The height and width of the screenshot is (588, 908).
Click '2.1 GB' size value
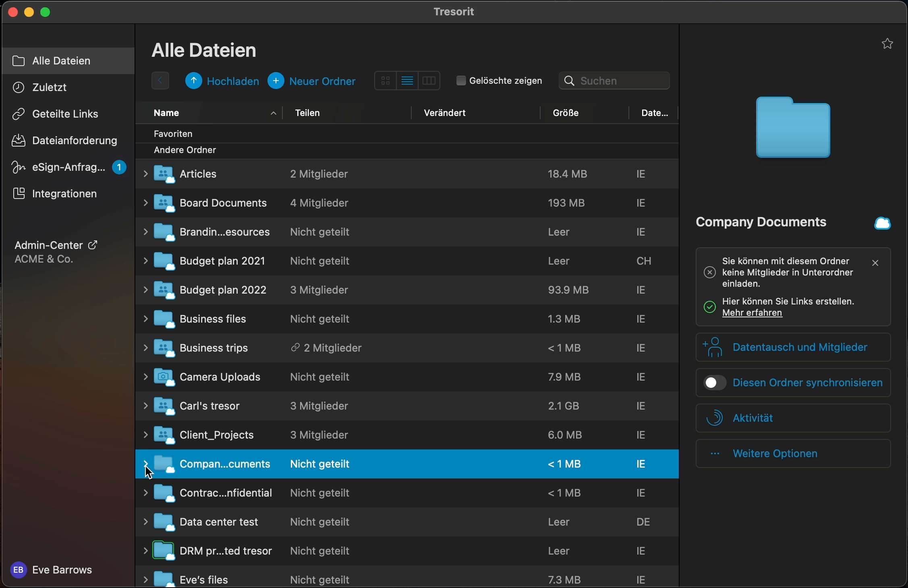click(564, 406)
